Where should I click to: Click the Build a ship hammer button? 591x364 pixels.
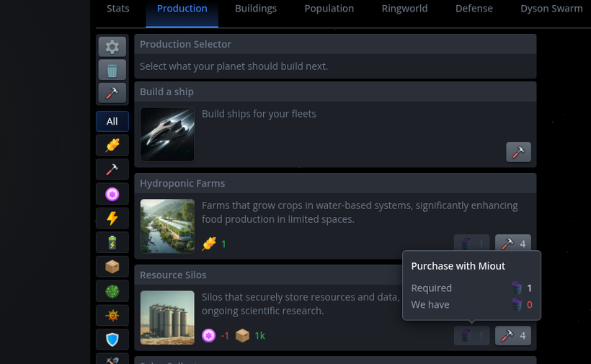coord(518,152)
